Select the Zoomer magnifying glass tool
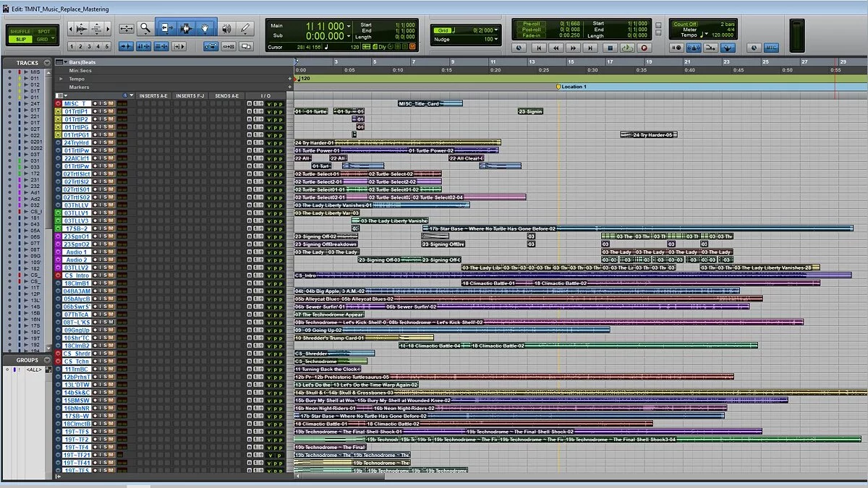Image resolution: width=868 pixels, height=488 pixels. (x=145, y=29)
